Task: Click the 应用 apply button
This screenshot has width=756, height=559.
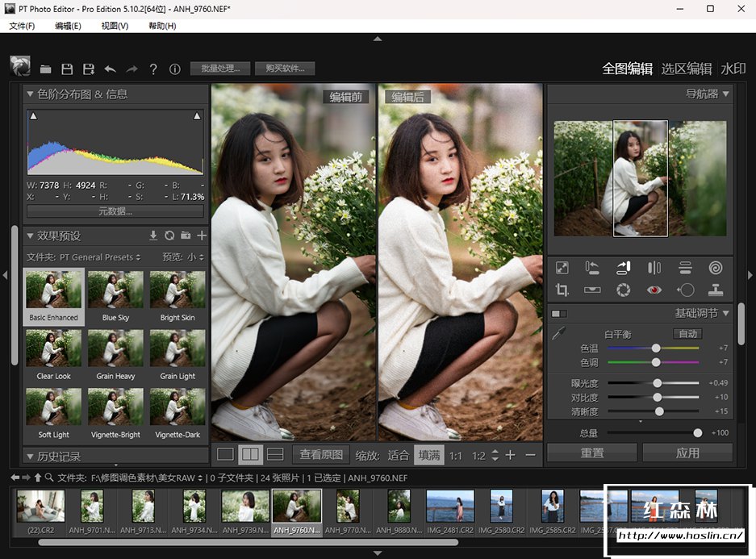Action: pos(687,453)
